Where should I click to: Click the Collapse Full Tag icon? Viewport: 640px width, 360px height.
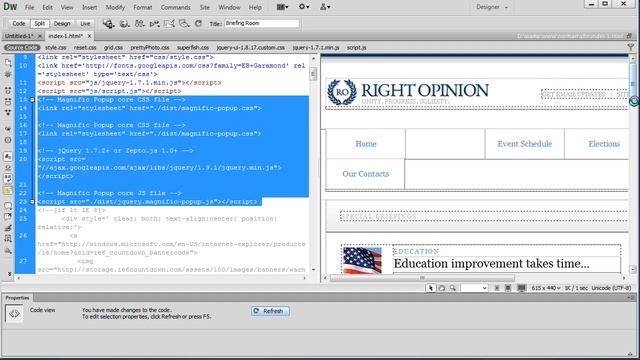pos(8,90)
